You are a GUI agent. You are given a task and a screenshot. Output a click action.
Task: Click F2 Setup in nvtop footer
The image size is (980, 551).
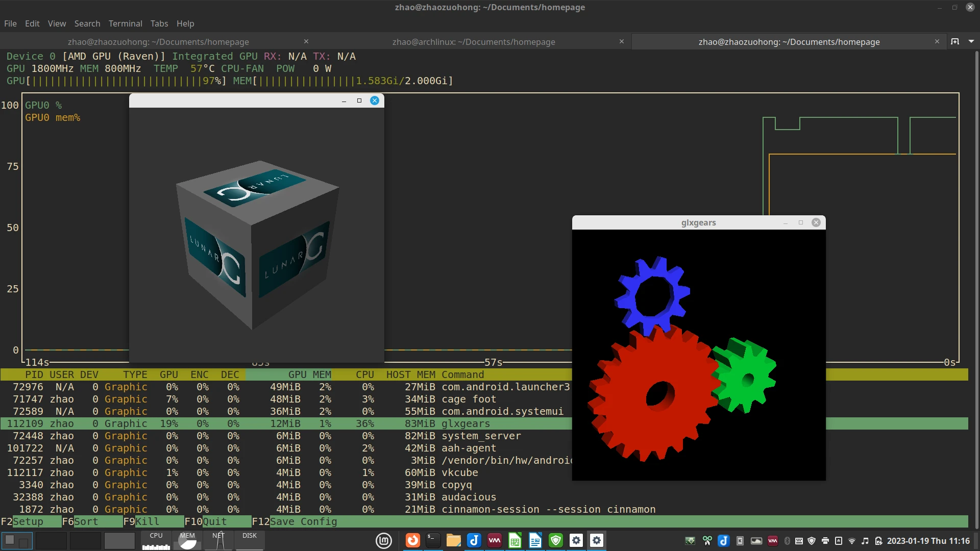[x=31, y=521]
